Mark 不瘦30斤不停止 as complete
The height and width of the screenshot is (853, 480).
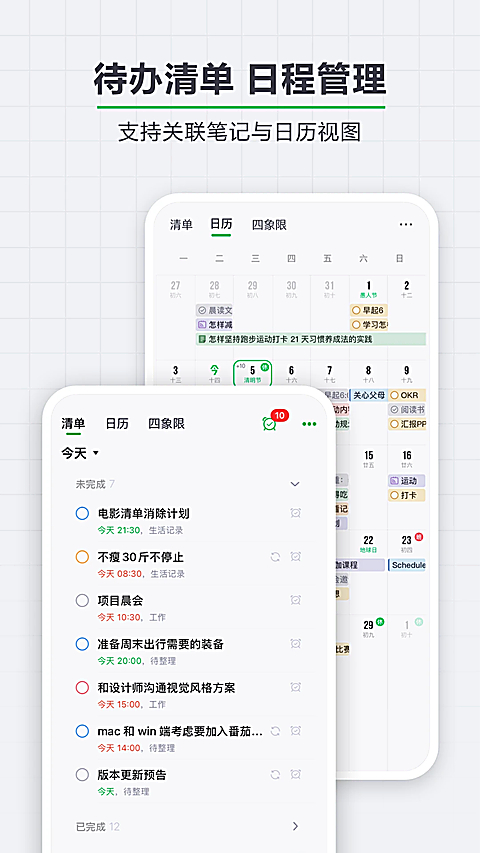tap(82, 557)
